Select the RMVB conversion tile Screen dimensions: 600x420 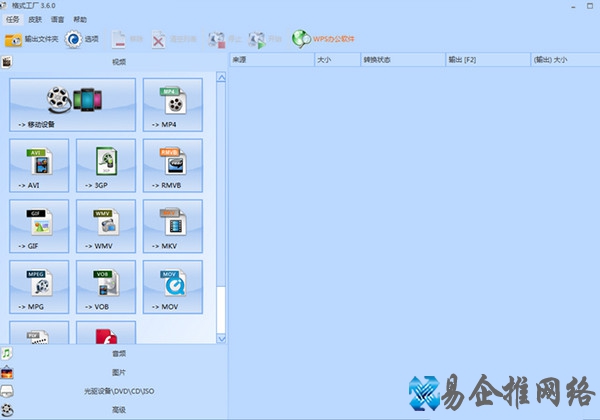173,165
